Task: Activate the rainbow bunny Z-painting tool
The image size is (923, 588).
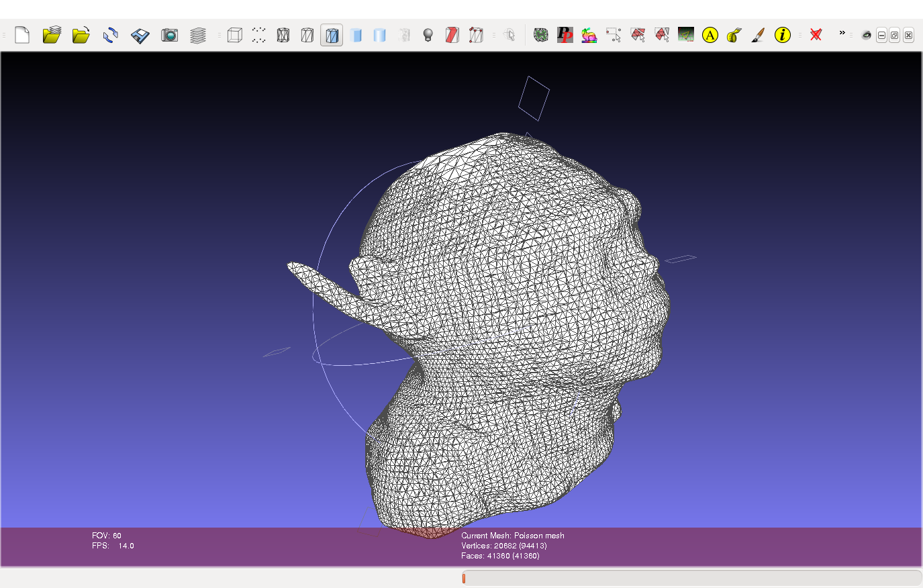Action: pyautogui.click(x=589, y=35)
